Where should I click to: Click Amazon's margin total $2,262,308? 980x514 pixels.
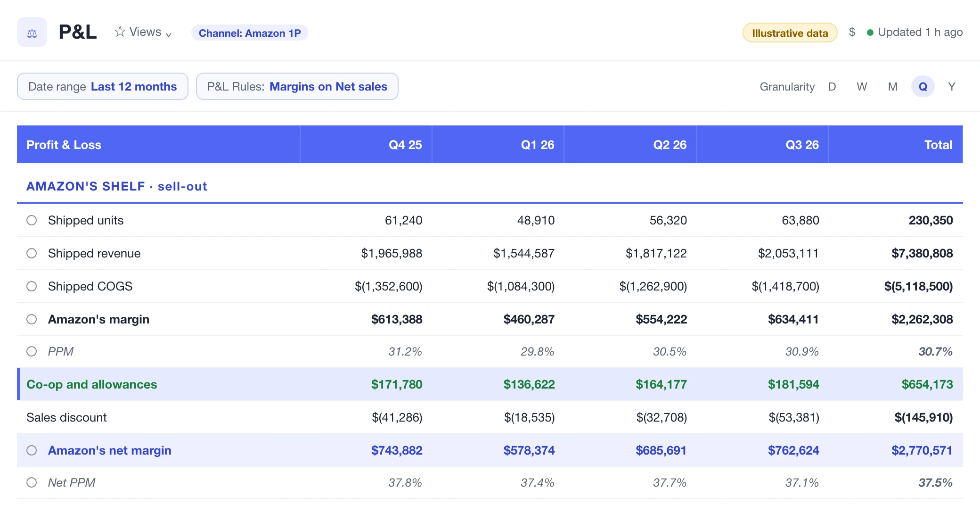(922, 319)
